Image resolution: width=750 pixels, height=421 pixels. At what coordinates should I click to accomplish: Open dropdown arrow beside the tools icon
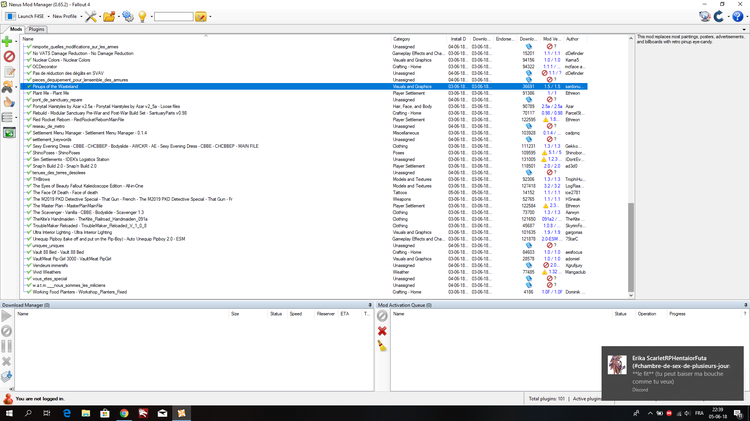coord(99,17)
